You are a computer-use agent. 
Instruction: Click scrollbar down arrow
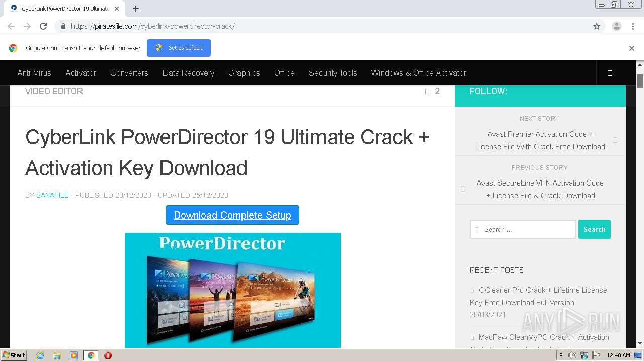click(640, 344)
